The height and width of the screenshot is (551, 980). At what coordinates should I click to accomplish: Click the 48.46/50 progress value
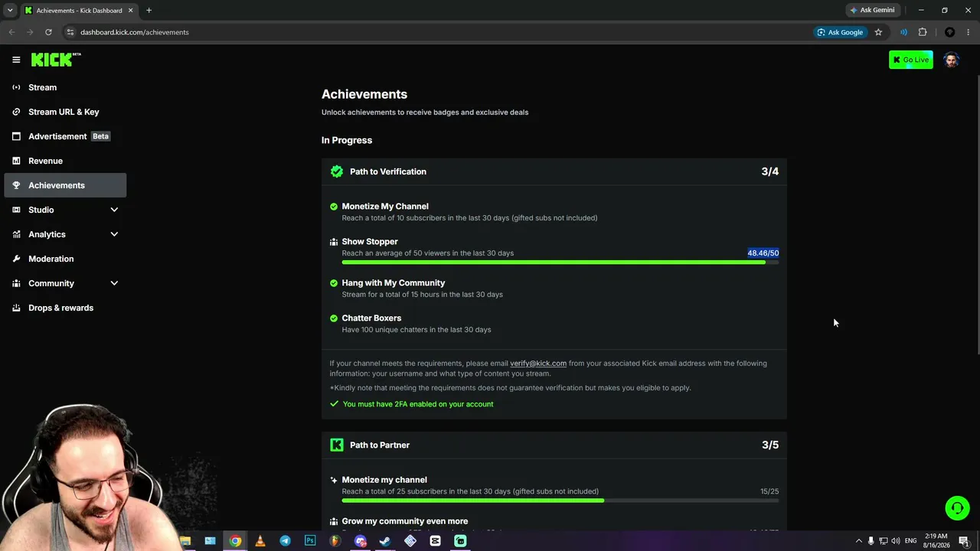(x=763, y=253)
